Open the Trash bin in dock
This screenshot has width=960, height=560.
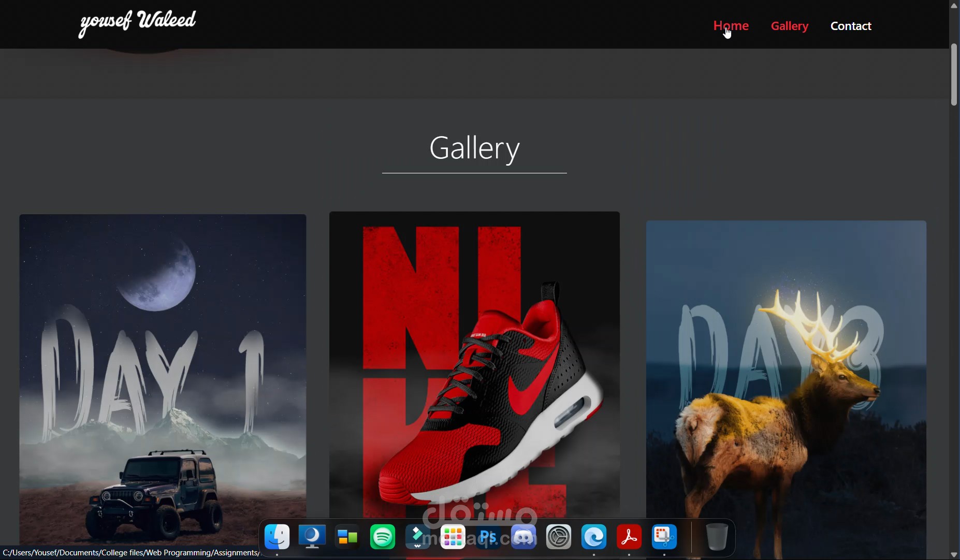[x=717, y=537]
